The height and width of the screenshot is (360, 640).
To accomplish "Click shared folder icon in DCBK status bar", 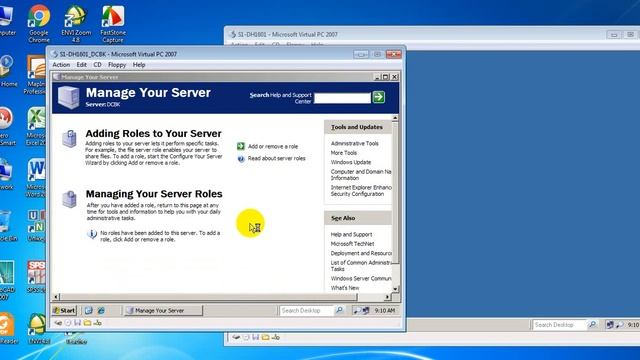I will (87, 323).
